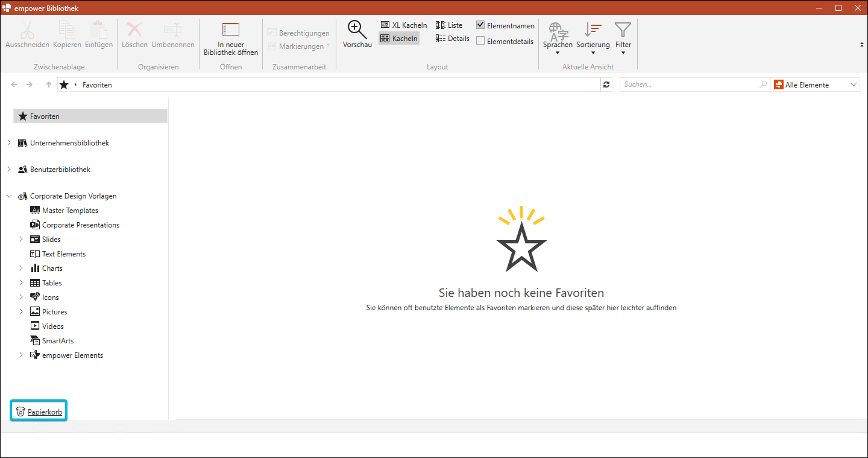Image resolution: width=868 pixels, height=458 pixels.
Task: Click the empower app logo in title bar
Action: click(x=7, y=8)
